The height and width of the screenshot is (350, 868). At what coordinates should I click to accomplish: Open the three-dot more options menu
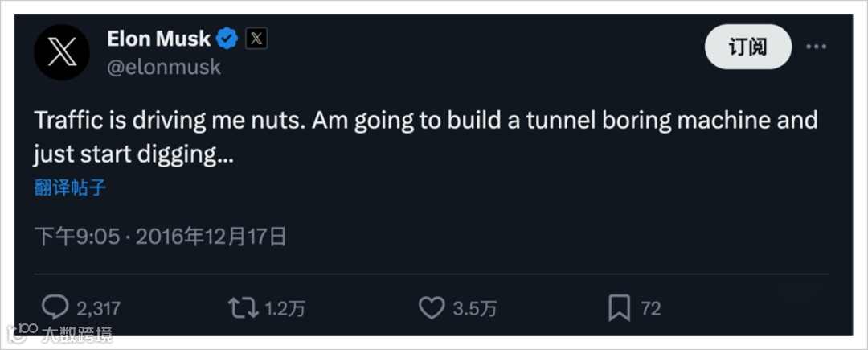point(816,47)
